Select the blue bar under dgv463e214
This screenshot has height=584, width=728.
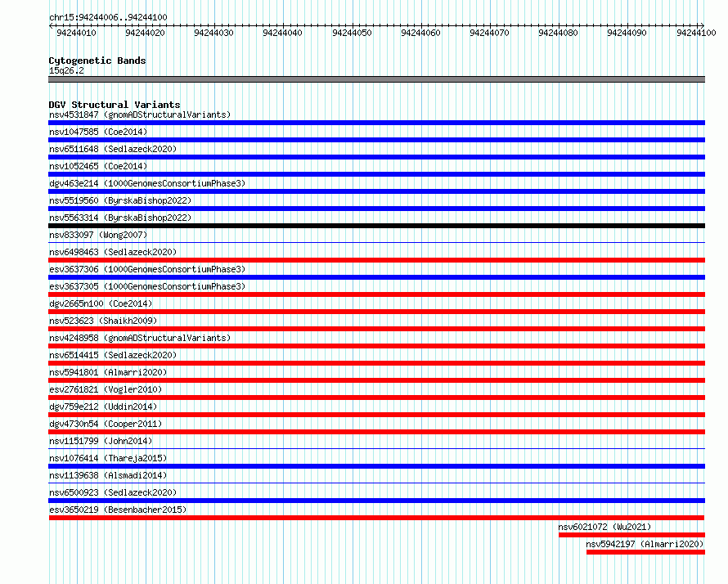pos(376,191)
